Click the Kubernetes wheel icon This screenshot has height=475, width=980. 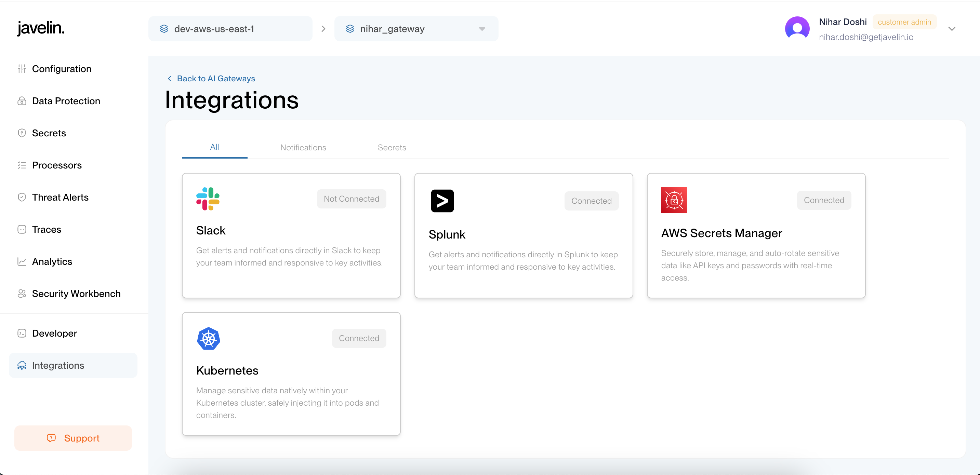[209, 338]
